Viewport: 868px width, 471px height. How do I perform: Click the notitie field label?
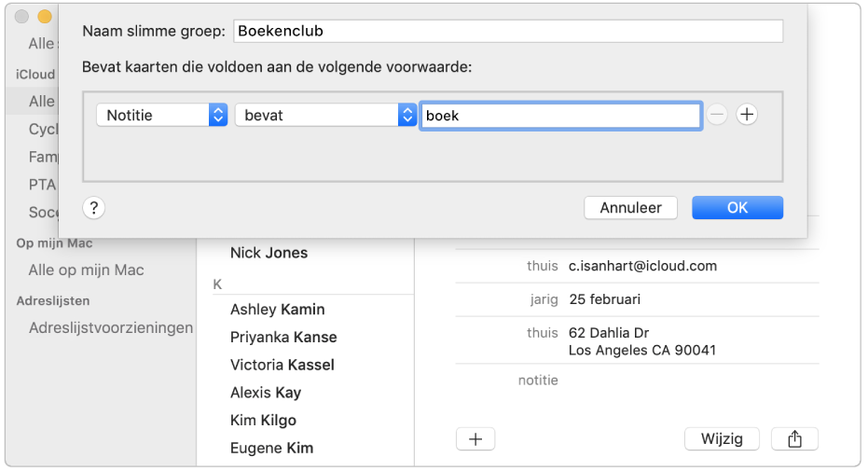pos(538,381)
